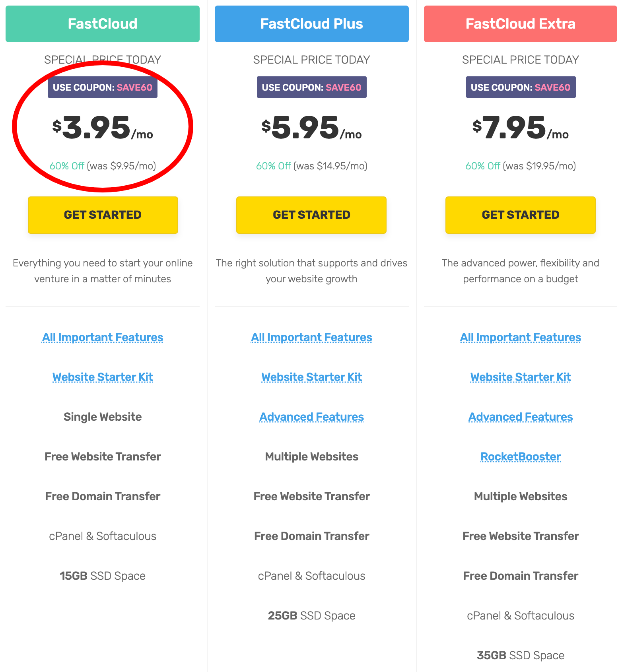The height and width of the screenshot is (672, 622).
Task: View All Important Features for FastCloud Extra
Action: tap(520, 337)
